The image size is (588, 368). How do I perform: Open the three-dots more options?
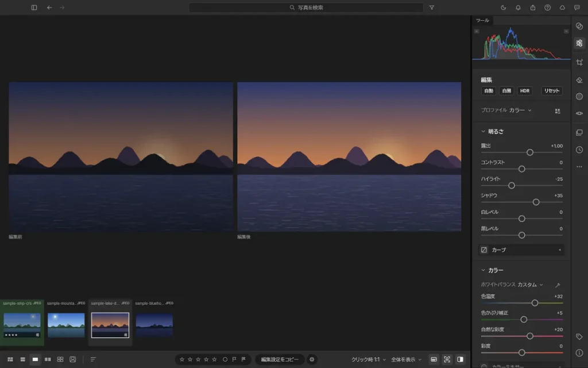pos(579,167)
